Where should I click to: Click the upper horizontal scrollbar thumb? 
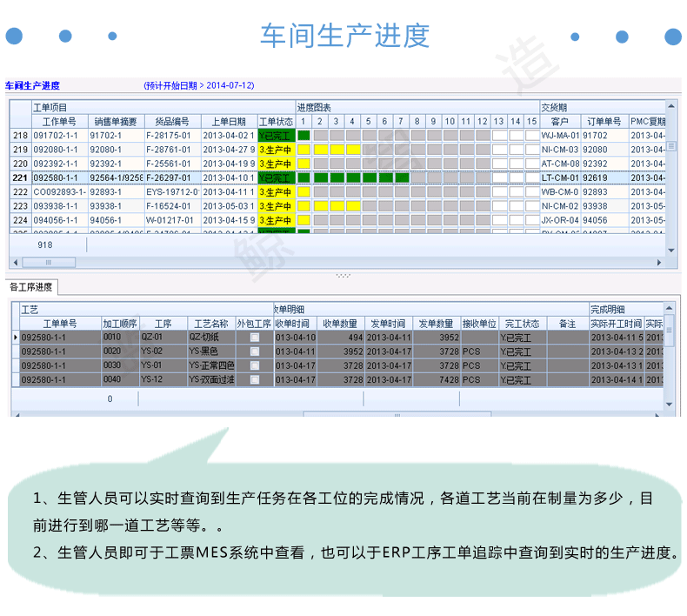pyautogui.click(x=49, y=263)
